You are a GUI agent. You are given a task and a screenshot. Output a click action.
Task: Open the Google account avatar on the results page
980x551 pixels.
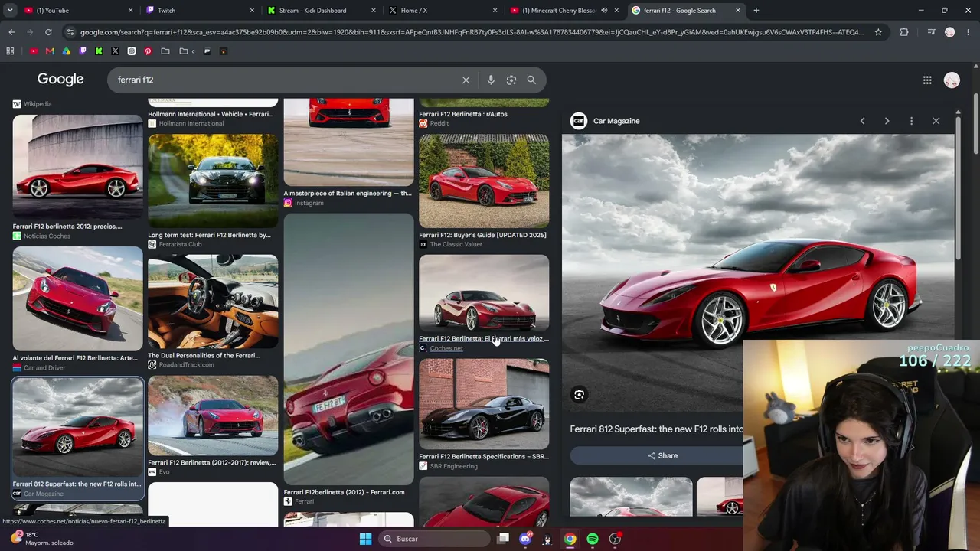point(952,80)
